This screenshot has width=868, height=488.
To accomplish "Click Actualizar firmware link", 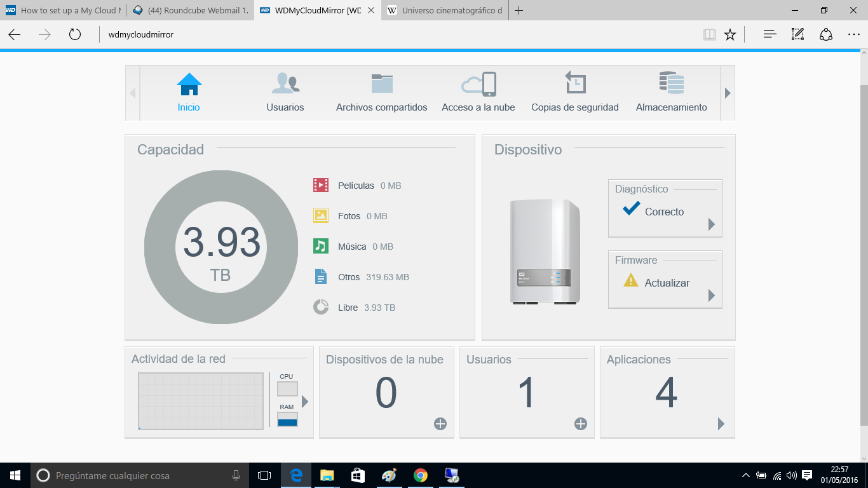I will coord(667,283).
